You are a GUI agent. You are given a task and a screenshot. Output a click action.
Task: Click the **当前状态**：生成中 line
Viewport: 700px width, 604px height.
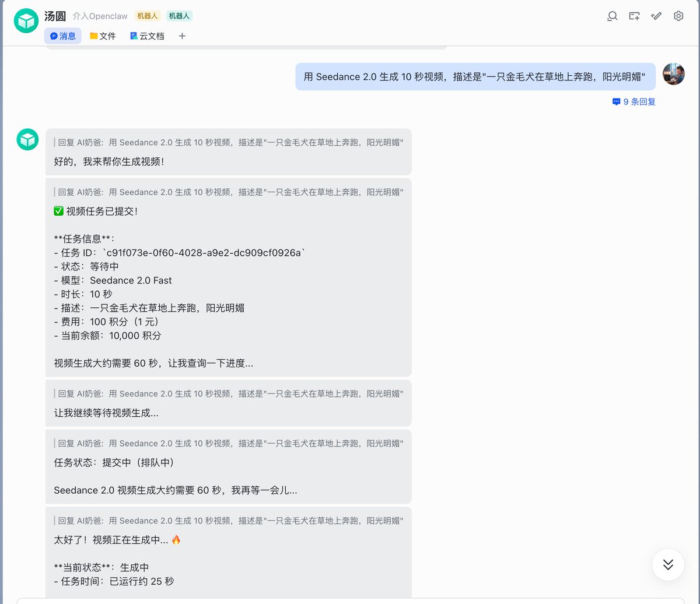point(101,567)
